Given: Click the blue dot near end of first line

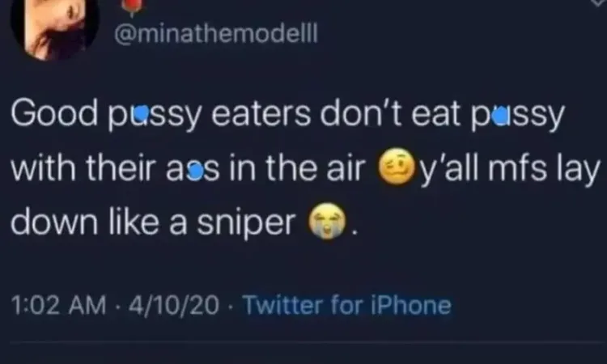Looking at the screenshot, I should tap(501, 116).
